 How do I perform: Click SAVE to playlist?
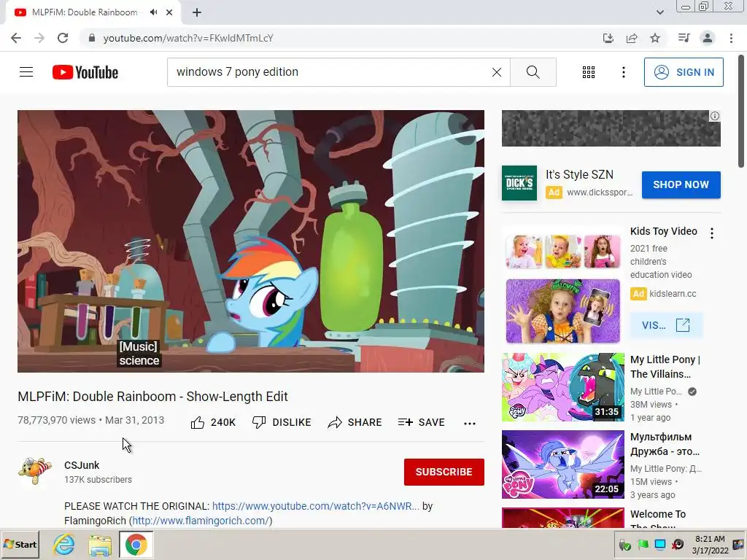coord(421,422)
